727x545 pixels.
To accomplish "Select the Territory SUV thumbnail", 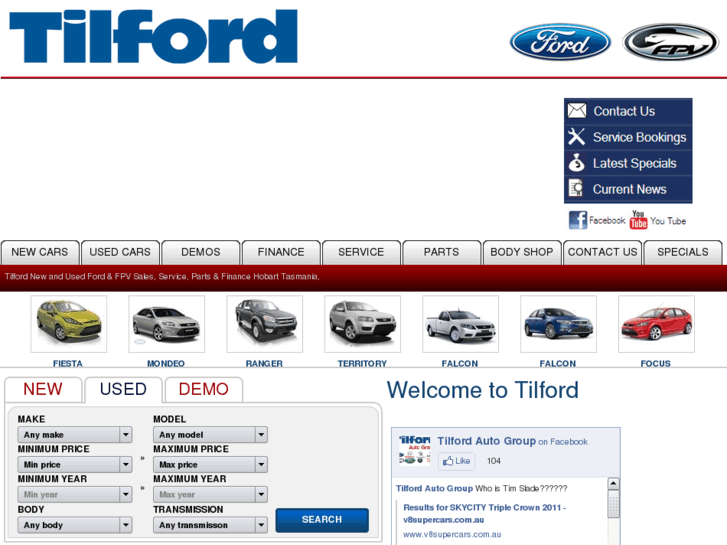I will coord(363,324).
